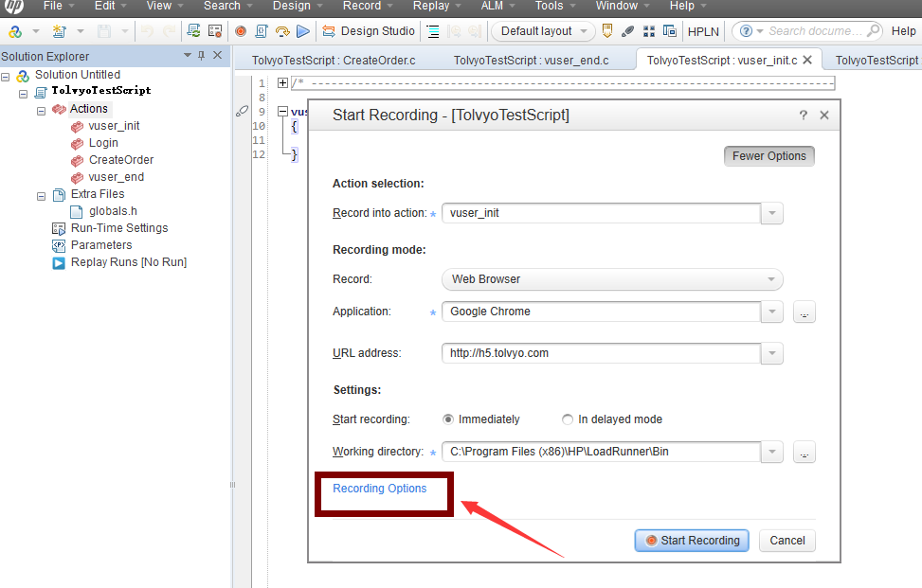Viewport: 922px width, 588px height.
Task: Click the dialog help question mark
Action: point(804,116)
